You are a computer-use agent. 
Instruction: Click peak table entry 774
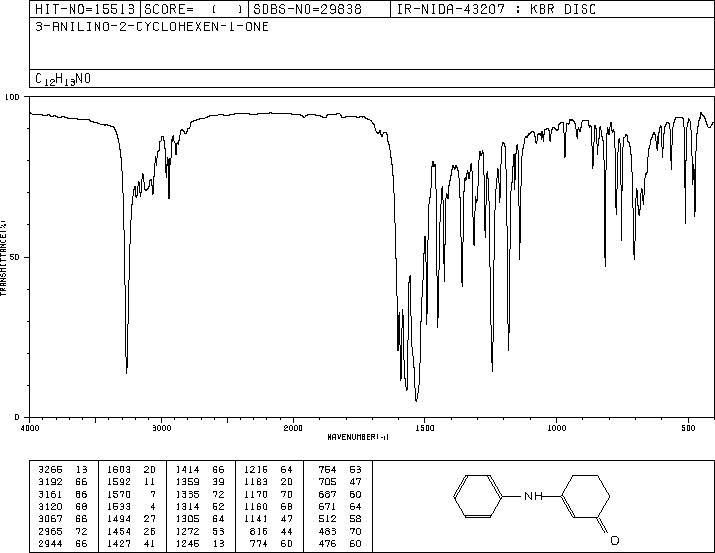pyautogui.click(x=272, y=543)
